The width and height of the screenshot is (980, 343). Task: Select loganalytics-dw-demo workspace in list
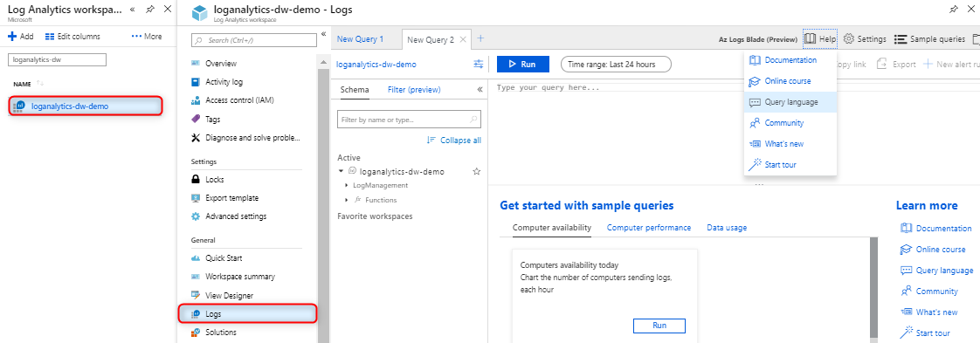pyautogui.click(x=86, y=106)
